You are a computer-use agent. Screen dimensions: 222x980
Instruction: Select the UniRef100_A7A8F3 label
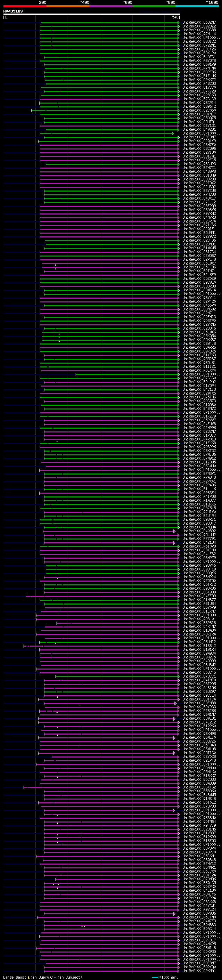point(199,477)
